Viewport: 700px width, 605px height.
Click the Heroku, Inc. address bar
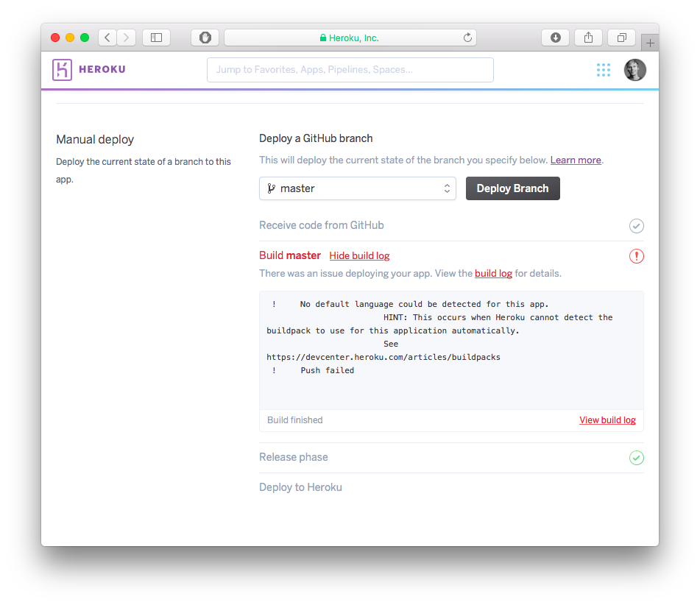[350, 38]
